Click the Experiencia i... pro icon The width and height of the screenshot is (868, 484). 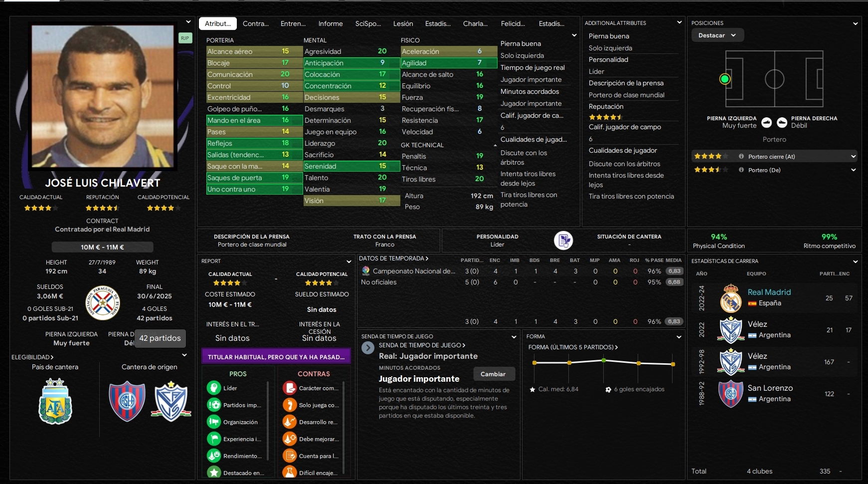point(214,439)
